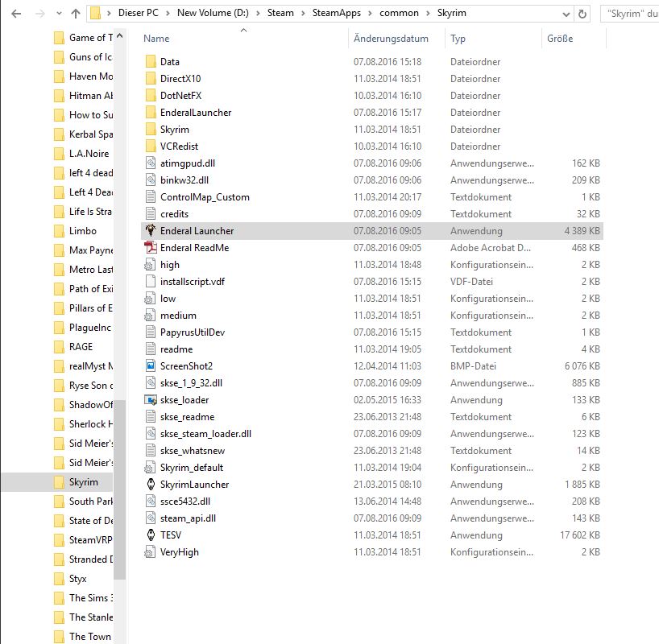
Task: Click the search box for Skyrim folder
Action: (630, 13)
